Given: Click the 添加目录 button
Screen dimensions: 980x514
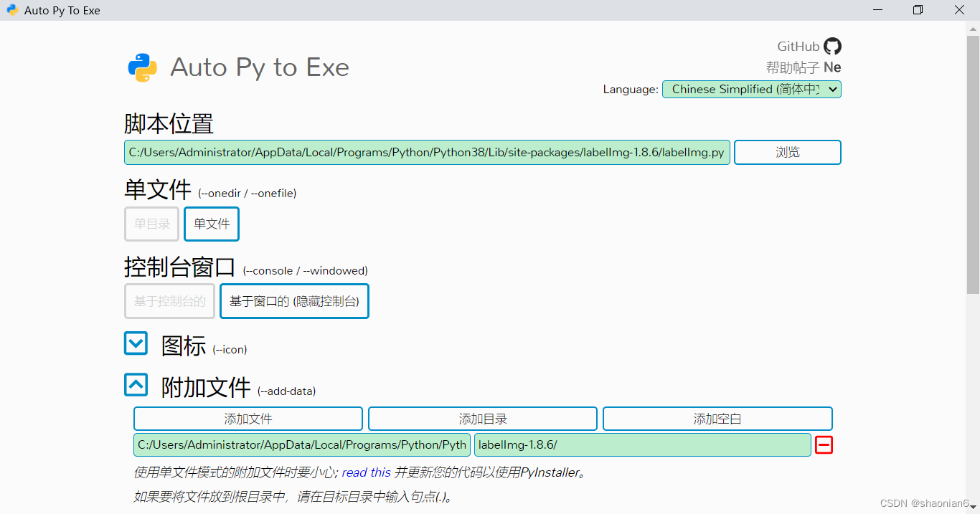Looking at the screenshot, I should (x=482, y=419).
